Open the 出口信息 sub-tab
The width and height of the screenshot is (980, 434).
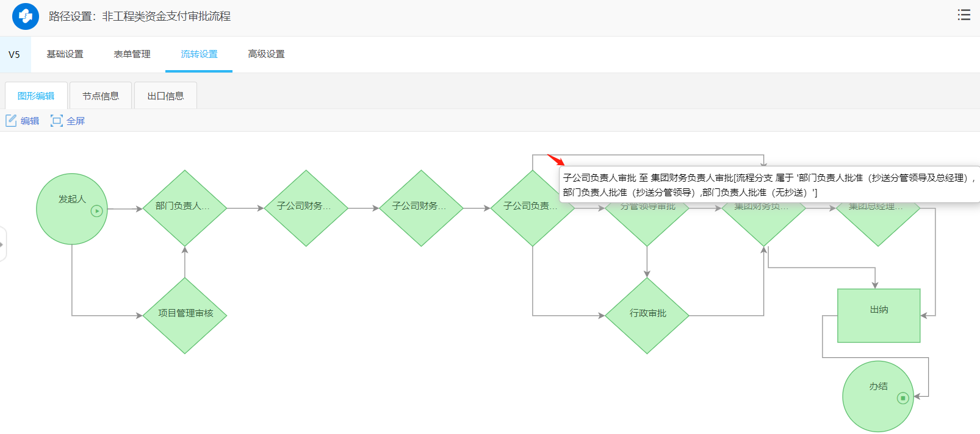165,96
